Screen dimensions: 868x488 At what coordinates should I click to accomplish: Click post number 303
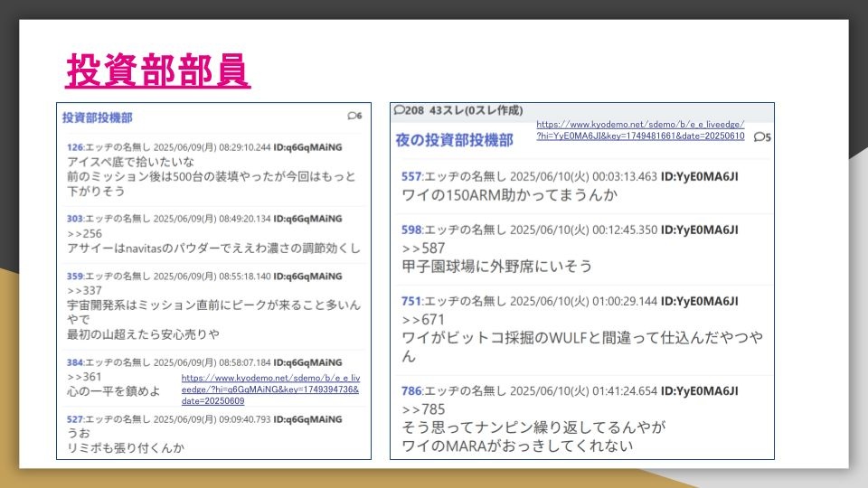pyautogui.click(x=75, y=219)
